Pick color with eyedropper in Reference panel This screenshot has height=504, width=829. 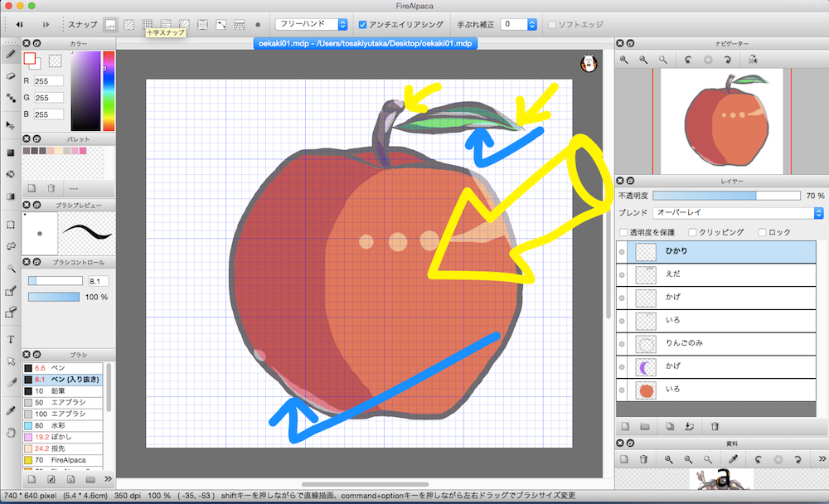pyautogui.click(x=734, y=459)
